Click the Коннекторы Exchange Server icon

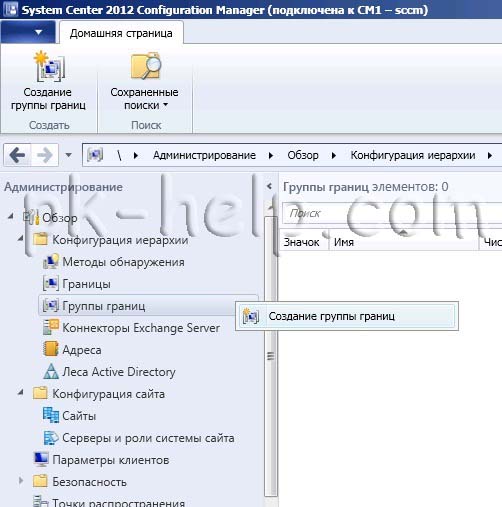click(x=51, y=327)
